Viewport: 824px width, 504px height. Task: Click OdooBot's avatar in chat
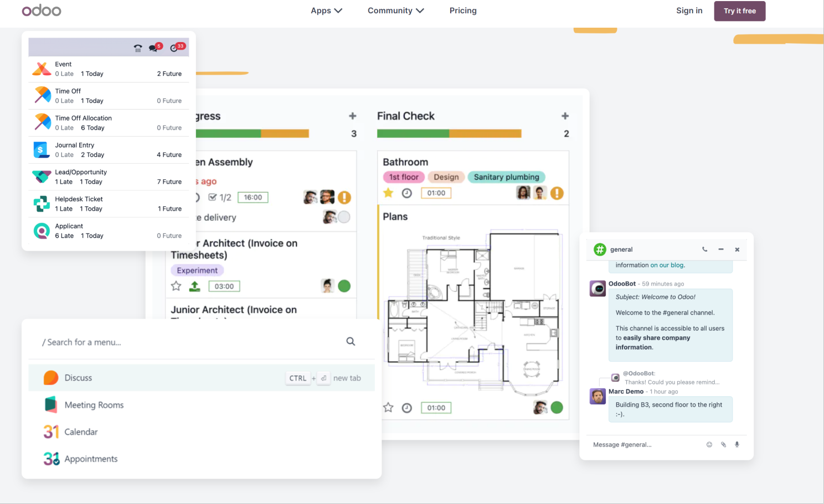point(598,288)
